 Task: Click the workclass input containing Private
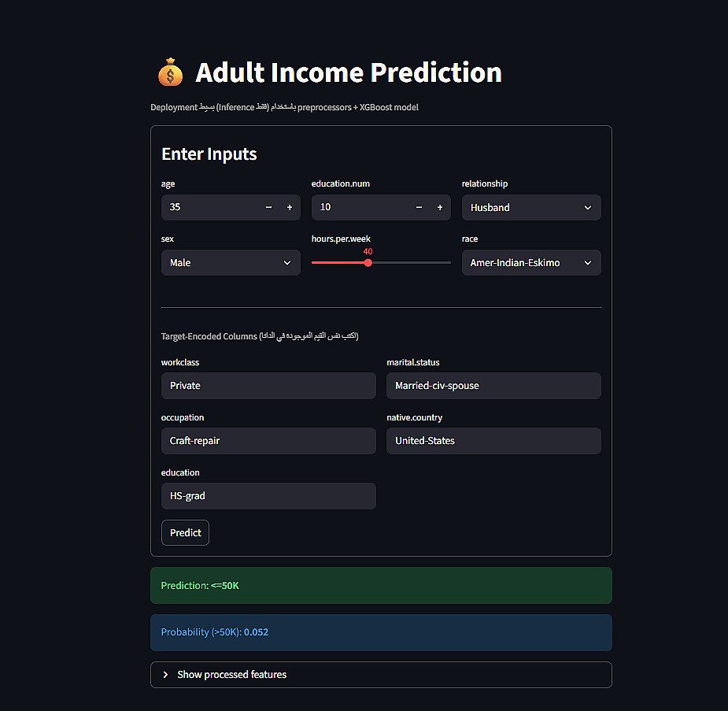pos(268,386)
